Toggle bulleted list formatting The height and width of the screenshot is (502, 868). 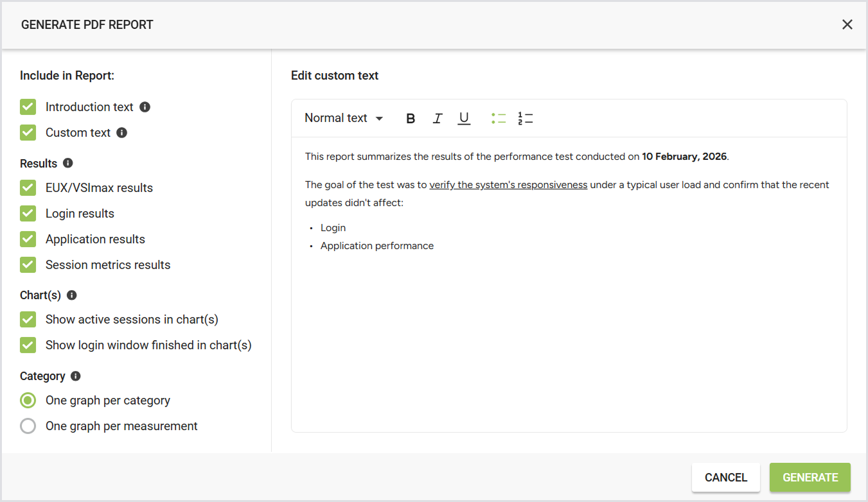coord(499,118)
